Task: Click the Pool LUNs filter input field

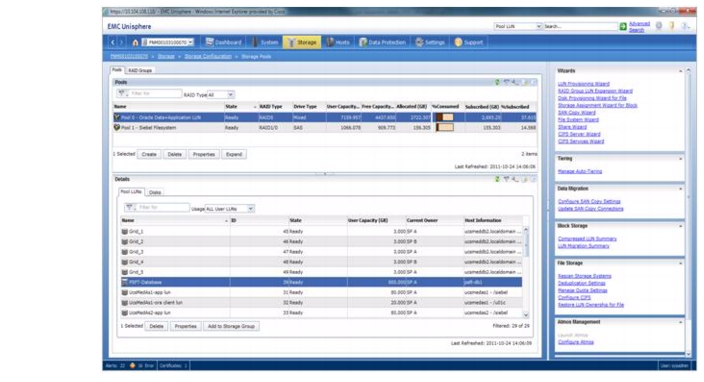Action: click(163, 207)
